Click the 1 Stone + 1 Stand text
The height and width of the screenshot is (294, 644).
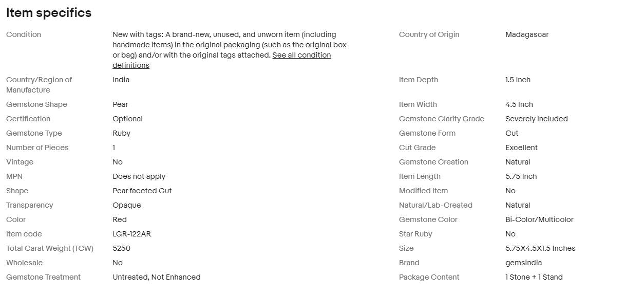click(534, 277)
